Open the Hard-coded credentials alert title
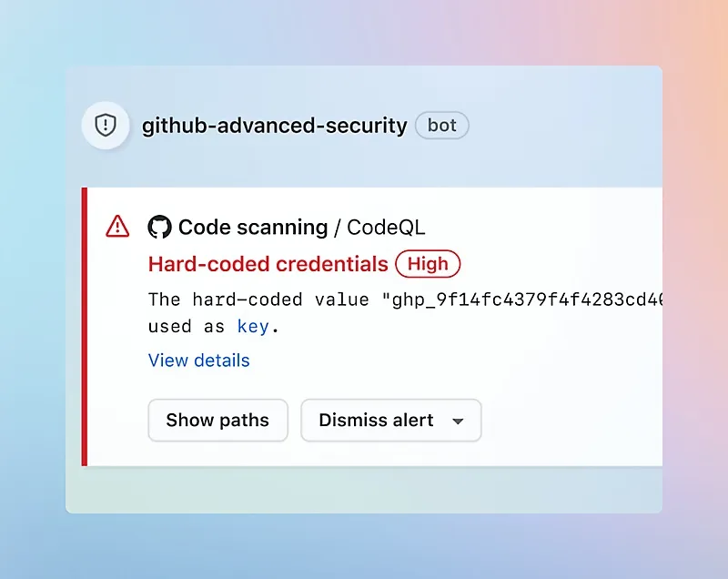 coord(268,264)
